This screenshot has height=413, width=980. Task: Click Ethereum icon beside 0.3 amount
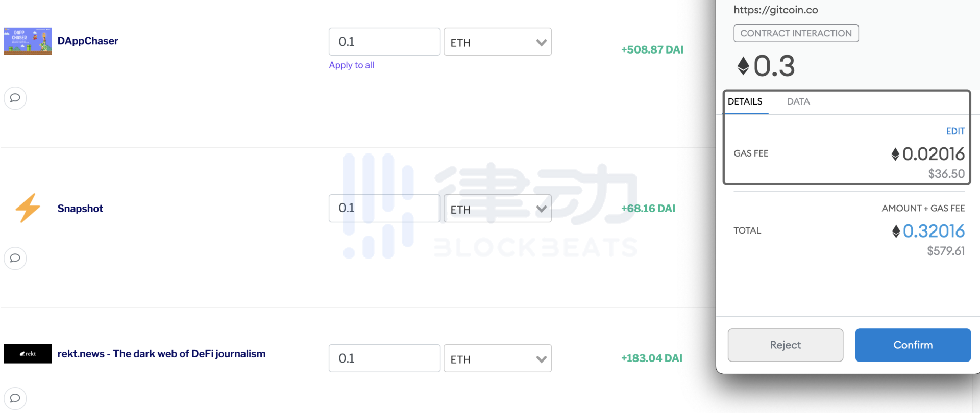pos(743,66)
